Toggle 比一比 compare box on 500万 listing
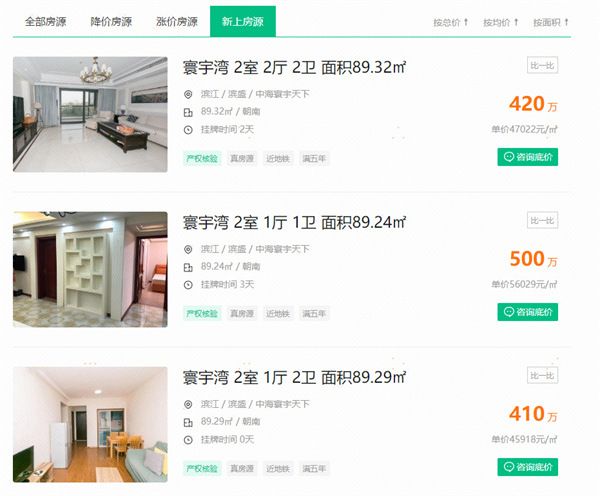The image size is (600, 496). [542, 220]
